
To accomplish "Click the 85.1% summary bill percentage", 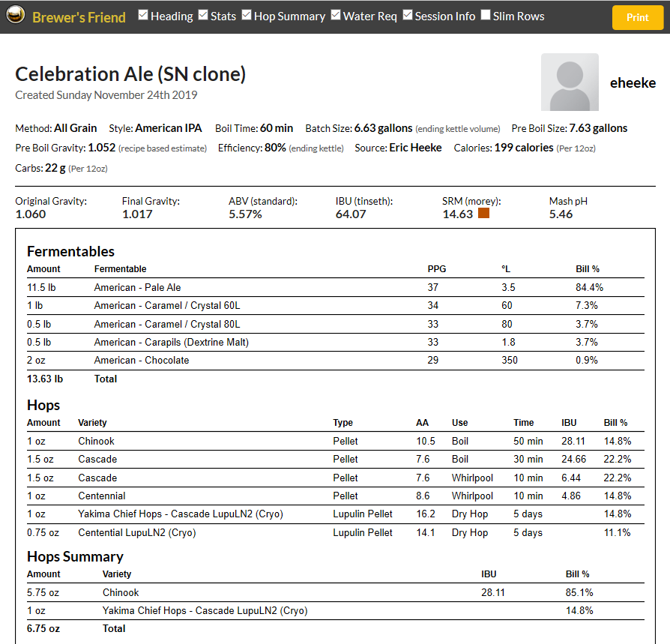I will tap(579, 593).
